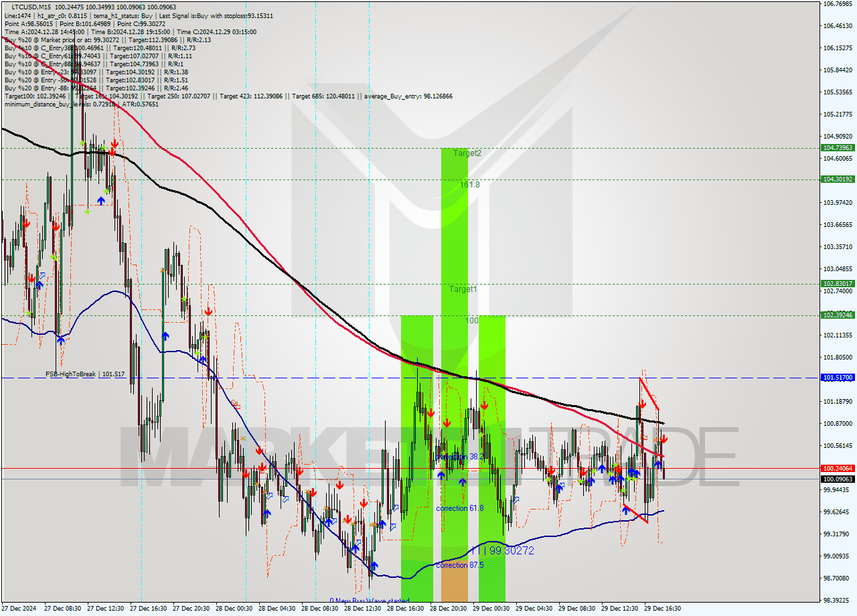Click the '27 Dec 20:30' time axis label

(192, 609)
